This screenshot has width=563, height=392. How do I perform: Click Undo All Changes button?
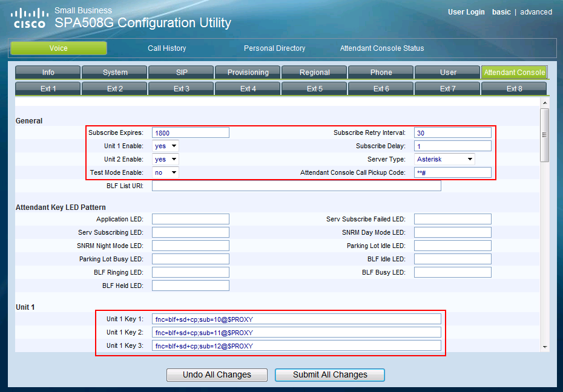[217, 375]
